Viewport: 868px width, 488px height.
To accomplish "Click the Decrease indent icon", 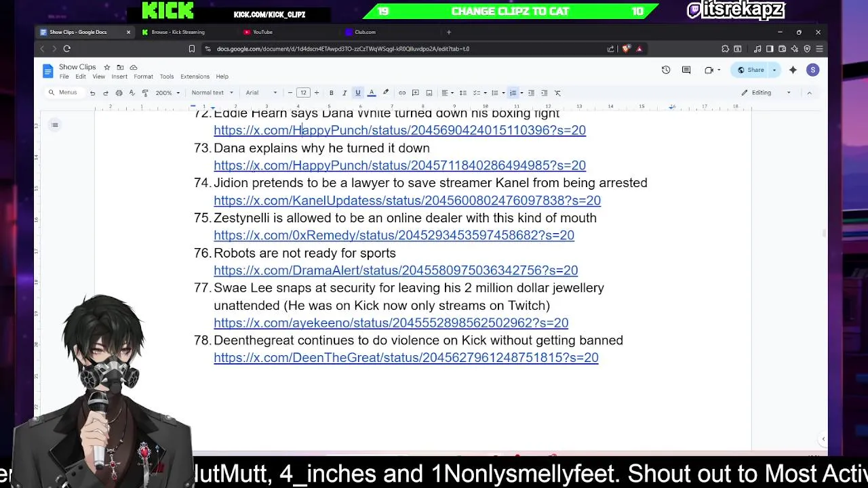I will tap(531, 93).
